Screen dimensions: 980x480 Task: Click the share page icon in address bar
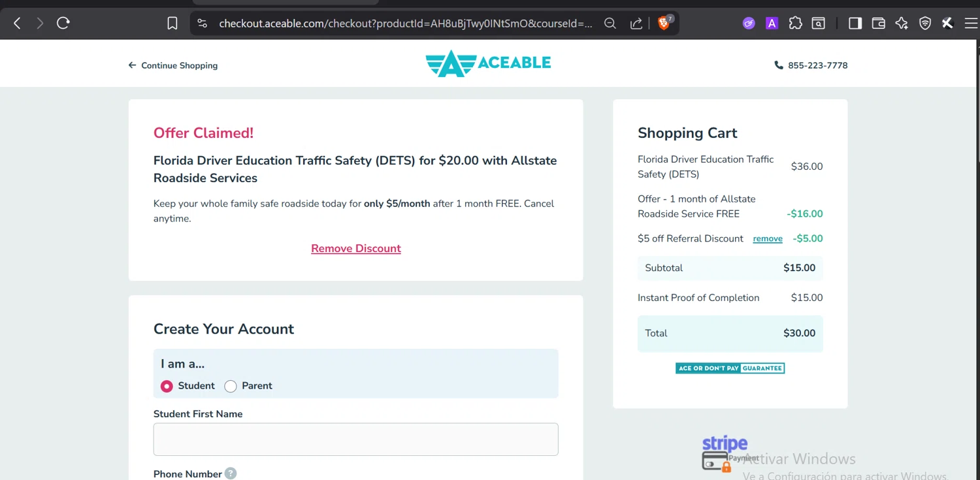coord(636,24)
